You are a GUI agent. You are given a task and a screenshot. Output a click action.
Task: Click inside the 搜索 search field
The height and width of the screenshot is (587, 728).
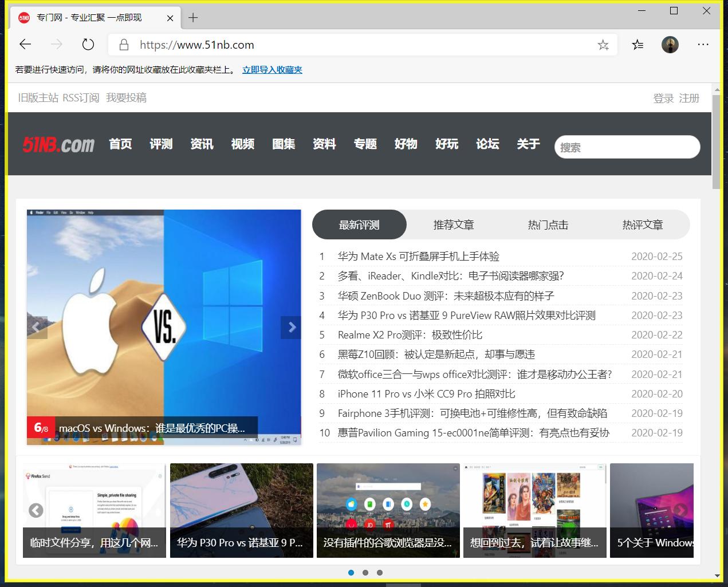click(627, 147)
